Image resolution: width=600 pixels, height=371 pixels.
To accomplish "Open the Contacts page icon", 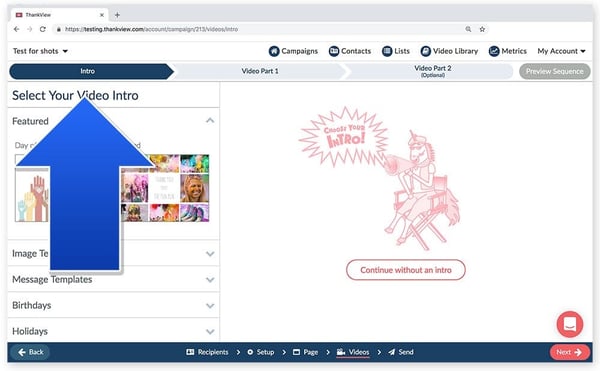I will pos(334,51).
